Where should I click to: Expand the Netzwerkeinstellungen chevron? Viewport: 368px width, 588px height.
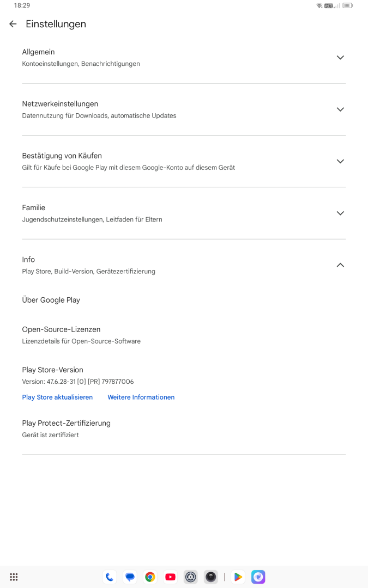[x=340, y=109]
